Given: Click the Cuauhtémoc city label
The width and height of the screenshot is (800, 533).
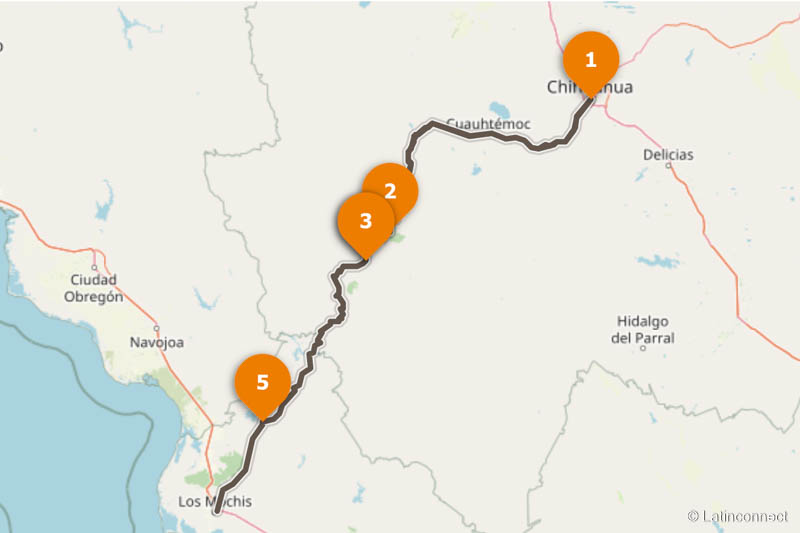Looking at the screenshot, I should click(489, 123).
